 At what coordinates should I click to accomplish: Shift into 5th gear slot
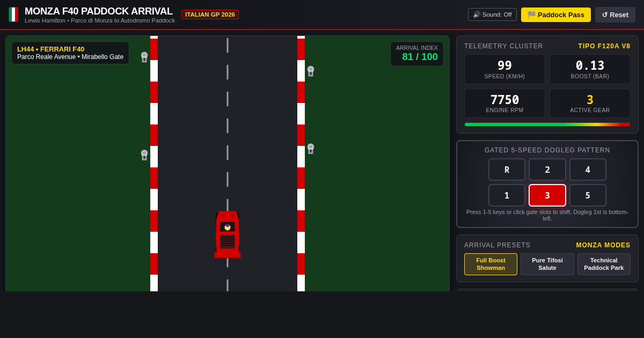pos(588,195)
